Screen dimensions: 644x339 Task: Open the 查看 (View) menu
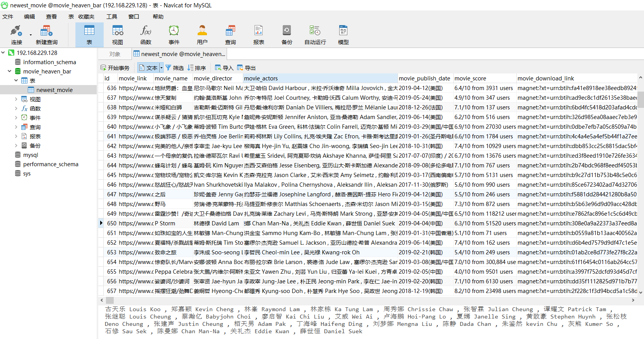[51, 17]
